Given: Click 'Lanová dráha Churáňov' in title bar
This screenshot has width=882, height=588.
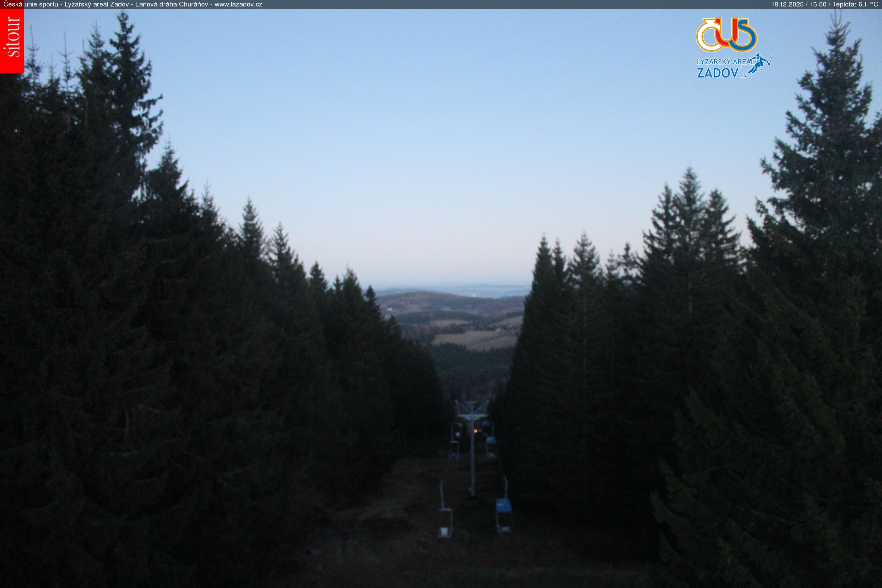Looking at the screenshot, I should [172, 4].
